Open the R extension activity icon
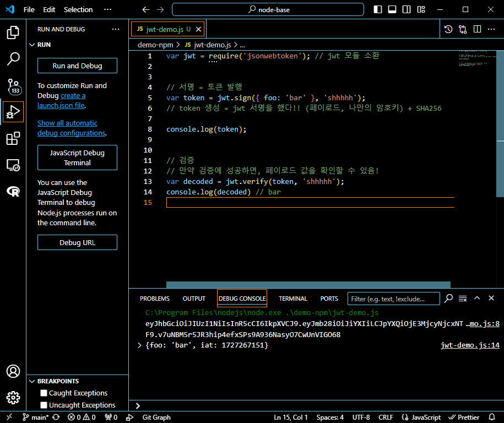This screenshot has width=504, height=423. [13, 192]
